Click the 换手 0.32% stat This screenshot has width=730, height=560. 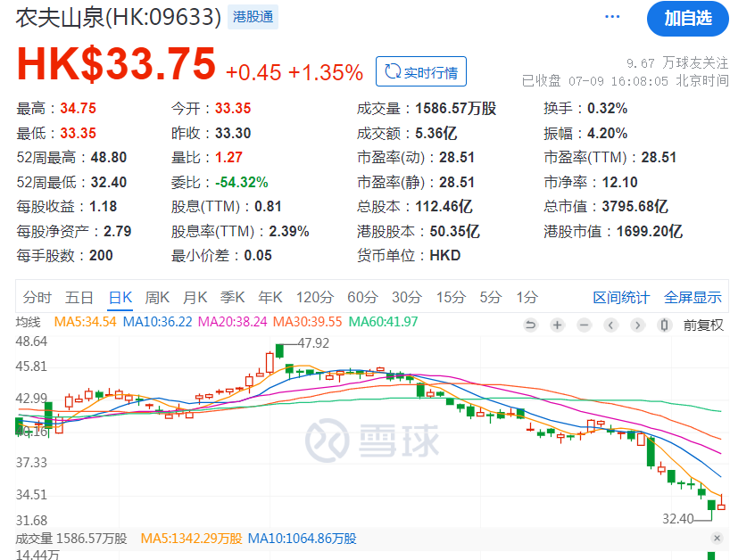(x=585, y=109)
